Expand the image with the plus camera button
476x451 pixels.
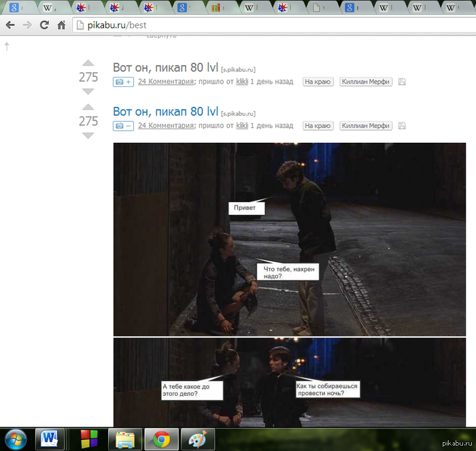(123, 82)
